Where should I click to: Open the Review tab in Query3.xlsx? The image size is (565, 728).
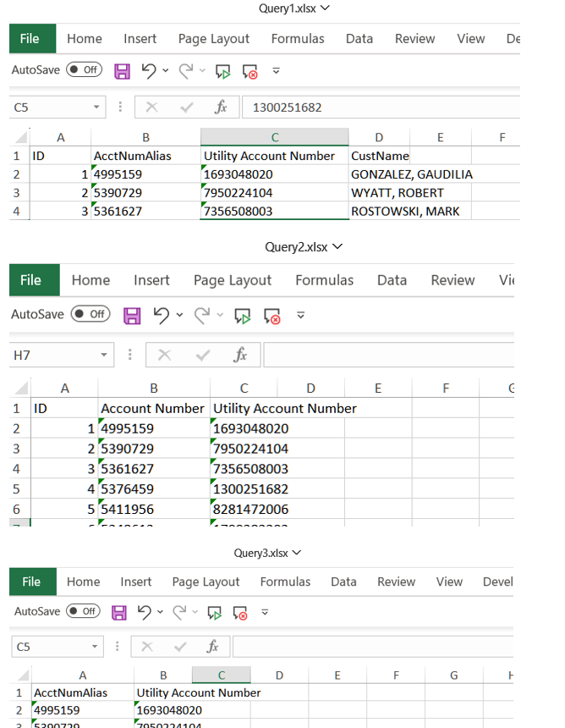click(x=396, y=582)
